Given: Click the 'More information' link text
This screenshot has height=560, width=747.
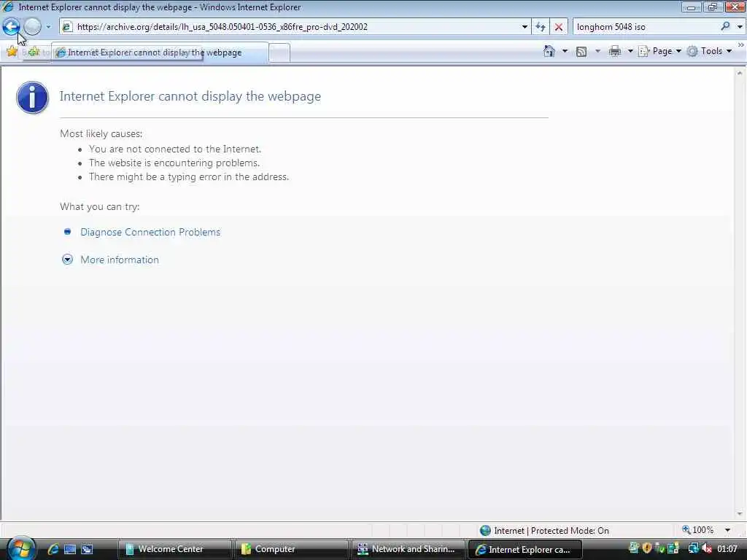Looking at the screenshot, I should coord(120,260).
